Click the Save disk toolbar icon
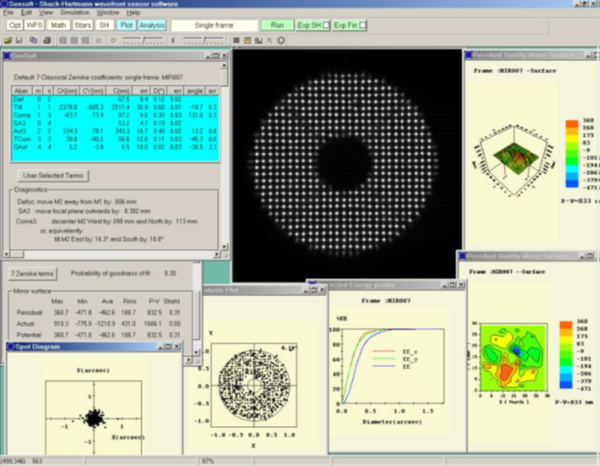 (20, 42)
